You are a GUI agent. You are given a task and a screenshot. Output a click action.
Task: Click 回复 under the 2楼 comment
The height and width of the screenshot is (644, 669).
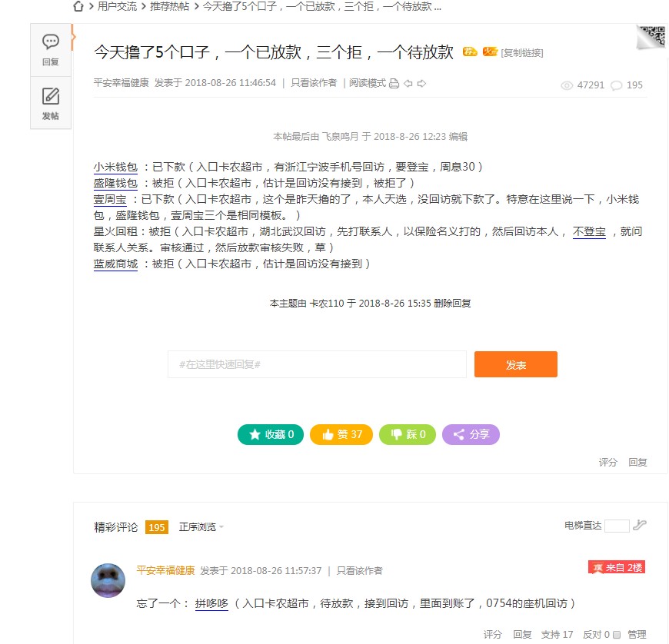(x=522, y=635)
